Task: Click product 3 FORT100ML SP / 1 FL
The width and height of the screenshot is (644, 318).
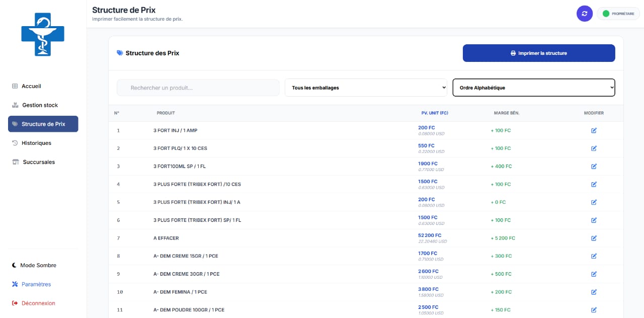Action: coord(180,167)
